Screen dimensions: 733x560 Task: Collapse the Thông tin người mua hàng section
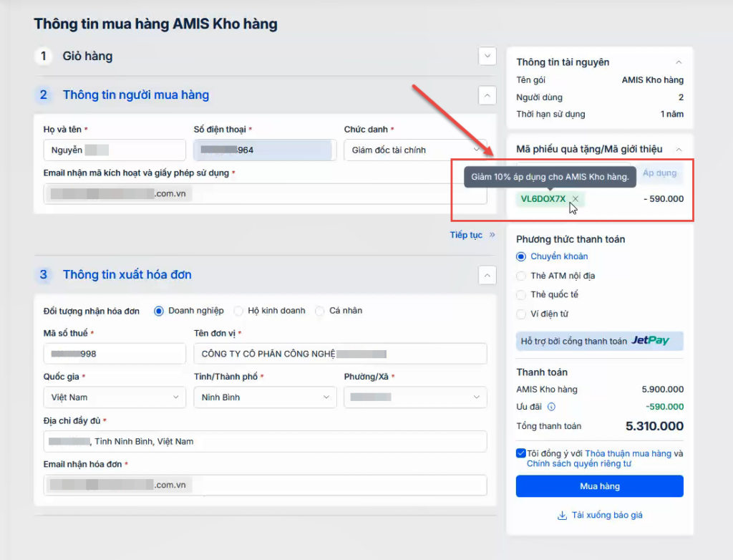pos(487,95)
